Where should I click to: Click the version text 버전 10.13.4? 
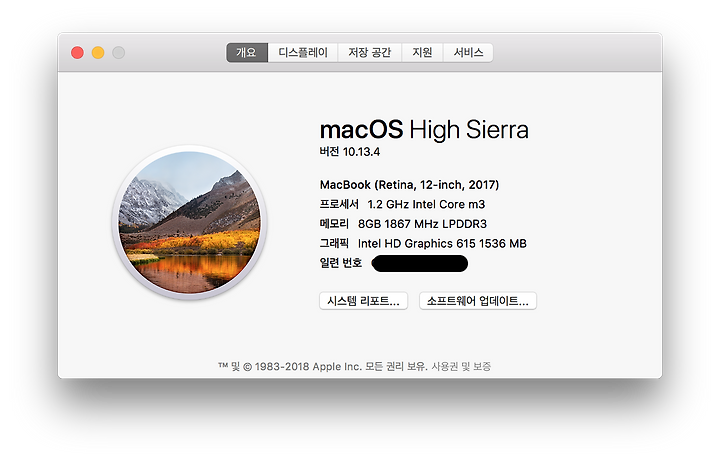[x=350, y=152]
